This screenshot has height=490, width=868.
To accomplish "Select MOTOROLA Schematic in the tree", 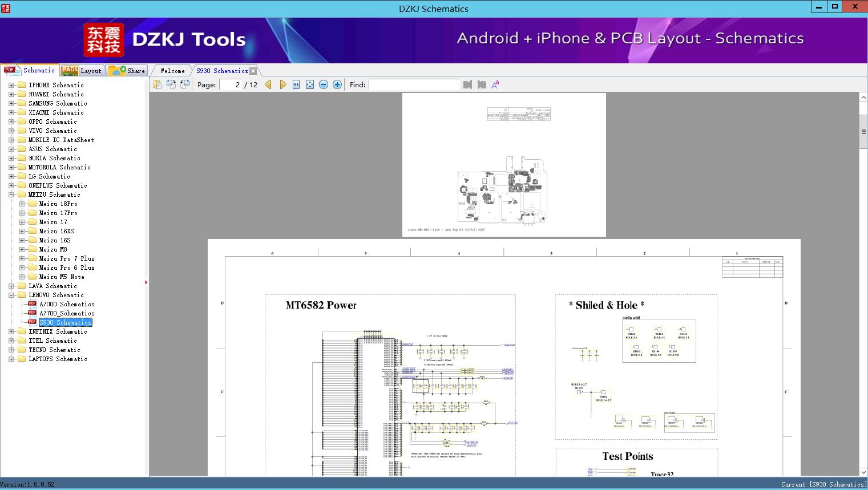I will 59,167.
